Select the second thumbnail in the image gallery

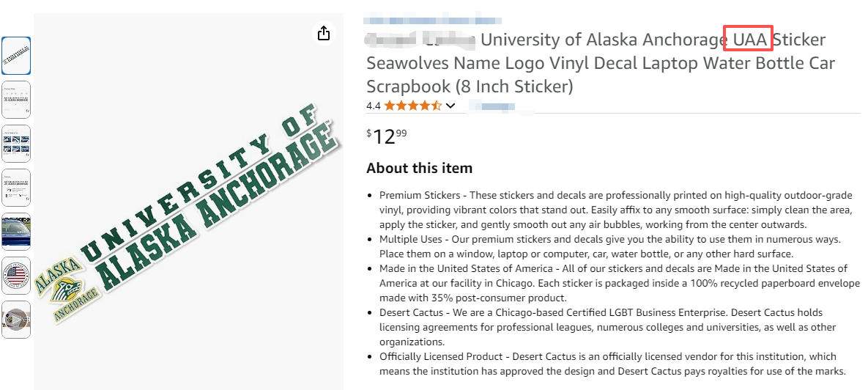[16, 100]
